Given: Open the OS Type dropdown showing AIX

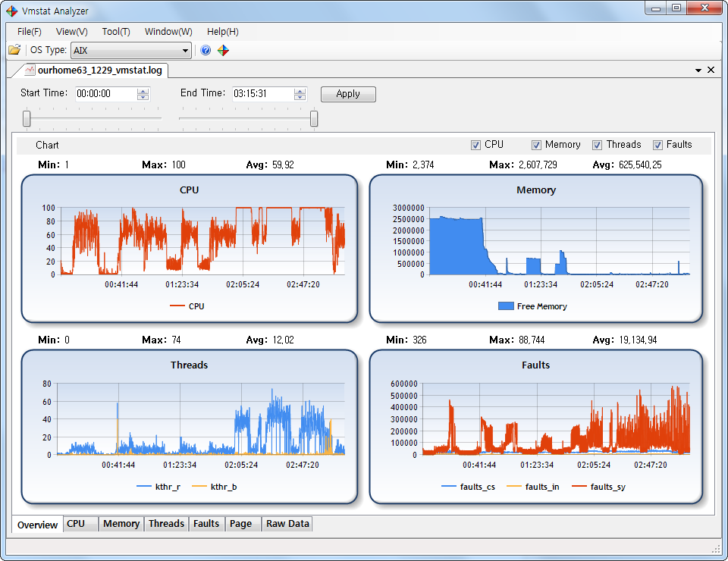Looking at the screenshot, I should tap(187, 50).
